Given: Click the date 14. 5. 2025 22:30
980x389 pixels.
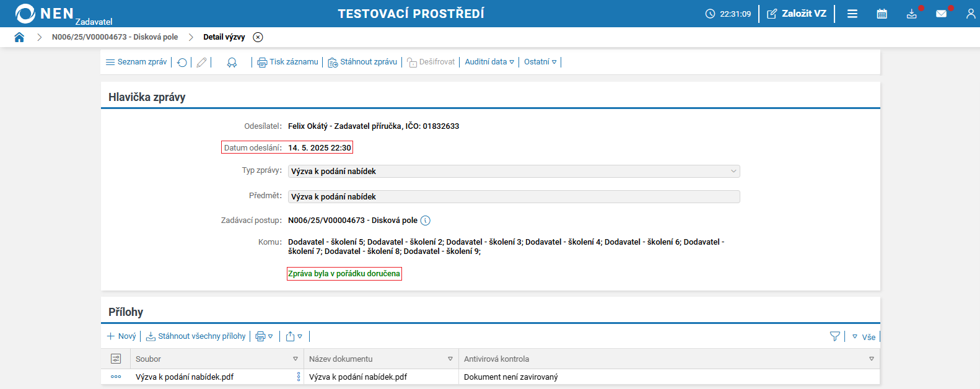Looking at the screenshot, I should (x=320, y=148).
